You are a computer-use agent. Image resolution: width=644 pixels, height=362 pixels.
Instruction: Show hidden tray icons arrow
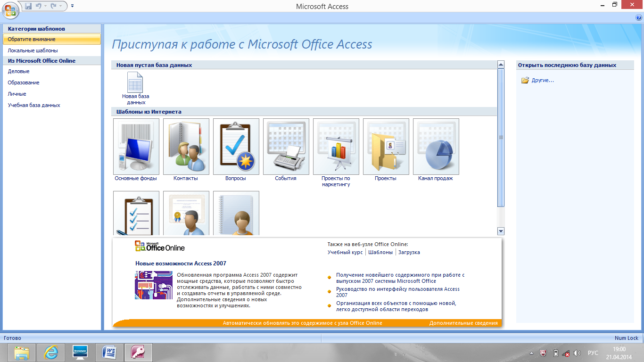coord(532,353)
